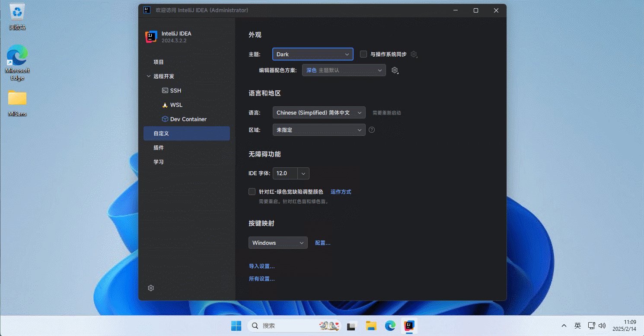Open the 所有设置... link
This screenshot has width=644, height=336.
point(261,279)
